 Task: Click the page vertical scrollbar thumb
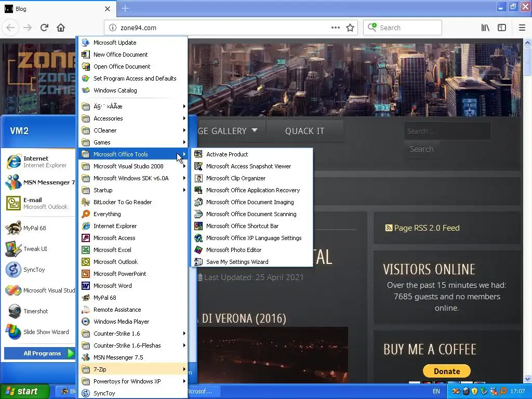(x=527, y=61)
